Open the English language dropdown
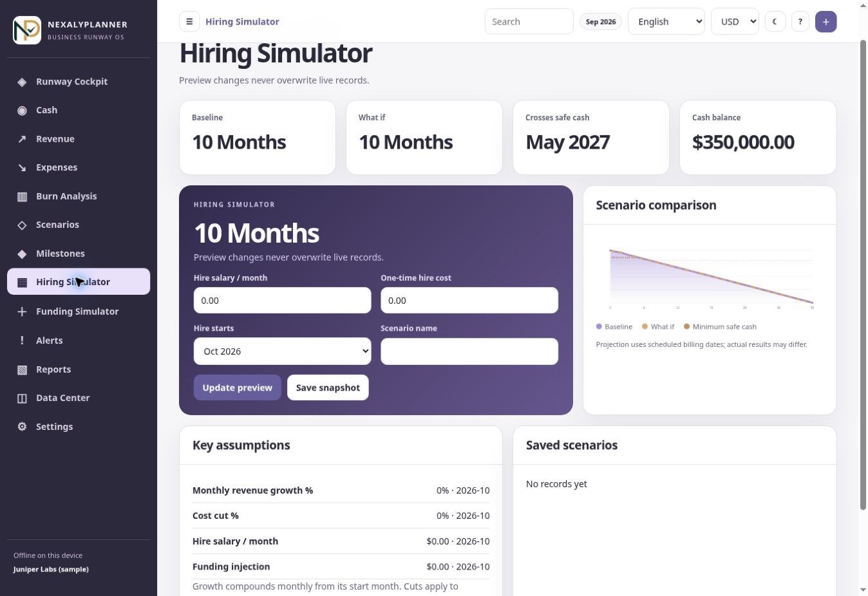This screenshot has height=596, width=868. pos(666,21)
